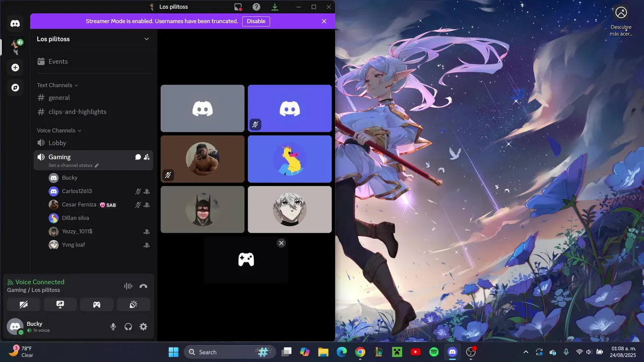Open taskbar clock showing 01:08 a. m.
The width and height of the screenshot is (644, 362).
[623, 352]
